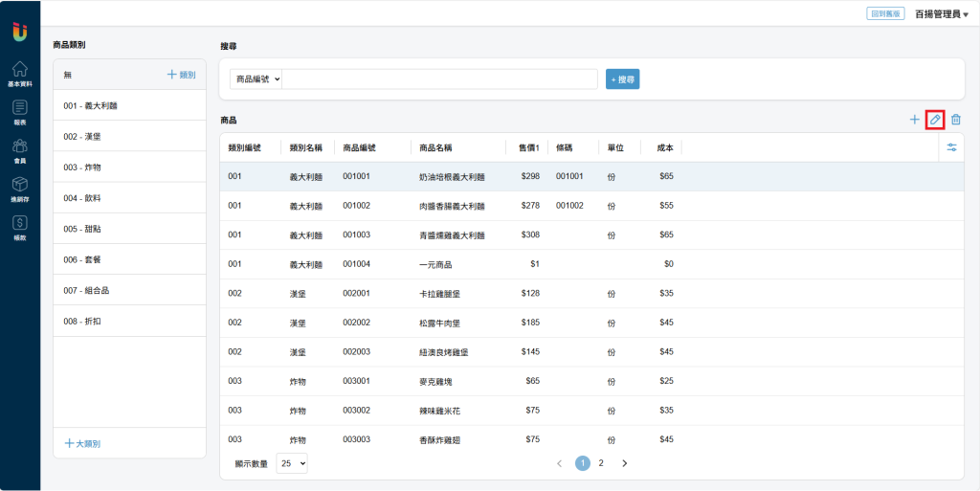This screenshot has height=491, width=980.
Task: Select category 008 - 折扣
Action: 130,321
